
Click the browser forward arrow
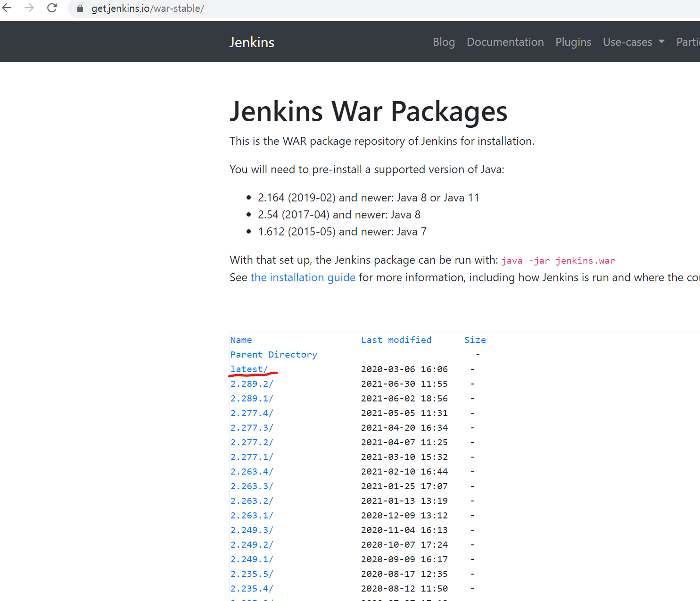coord(29,8)
